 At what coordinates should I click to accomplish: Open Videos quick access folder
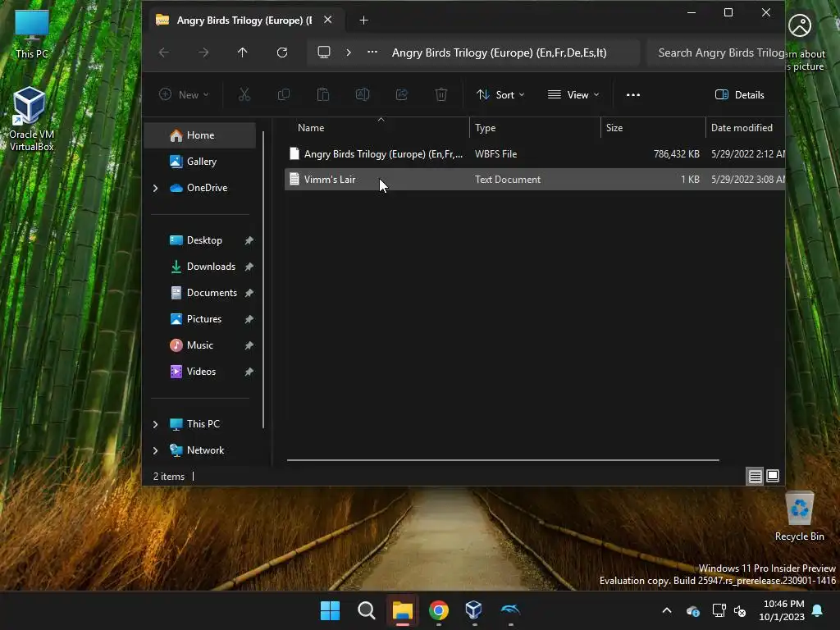200,372
